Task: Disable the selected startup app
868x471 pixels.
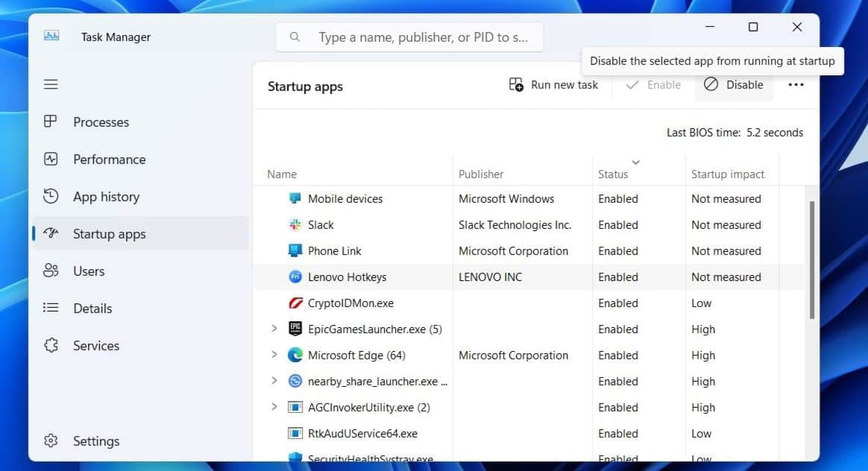Action: [734, 84]
